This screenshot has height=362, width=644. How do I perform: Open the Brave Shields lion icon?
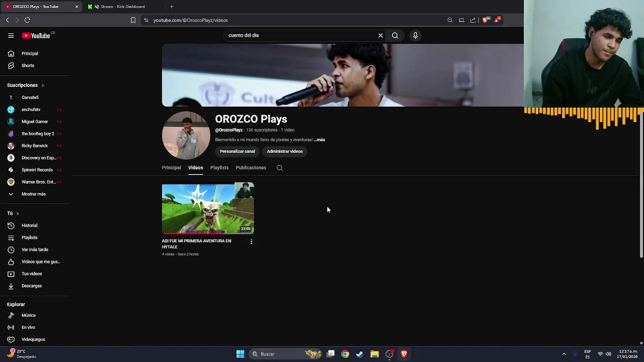485,20
